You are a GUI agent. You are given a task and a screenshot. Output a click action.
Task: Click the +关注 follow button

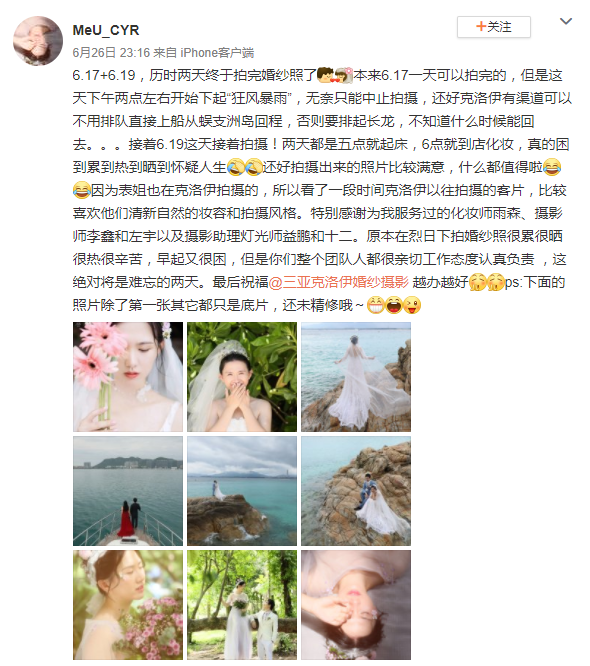494,27
